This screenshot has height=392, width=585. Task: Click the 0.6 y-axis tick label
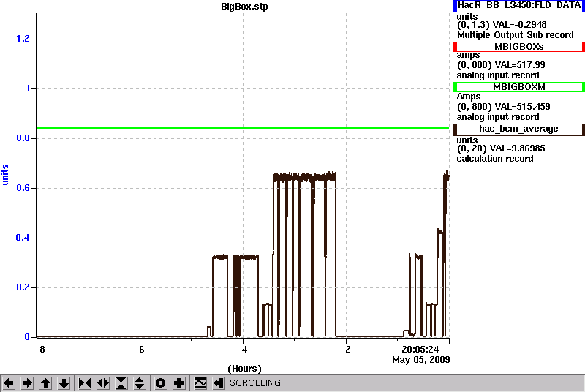coord(23,188)
